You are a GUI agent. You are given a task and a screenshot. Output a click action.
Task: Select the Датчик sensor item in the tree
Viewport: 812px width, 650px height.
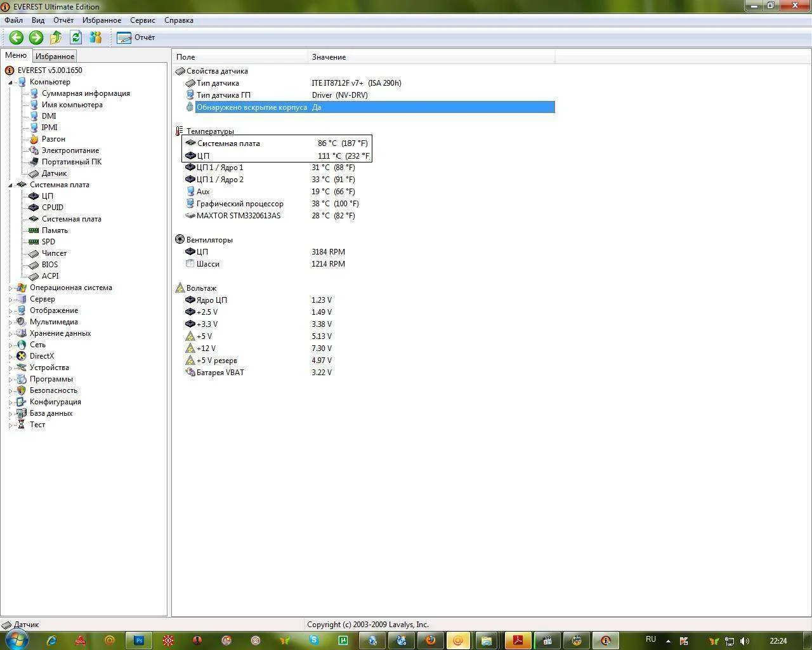(54, 173)
